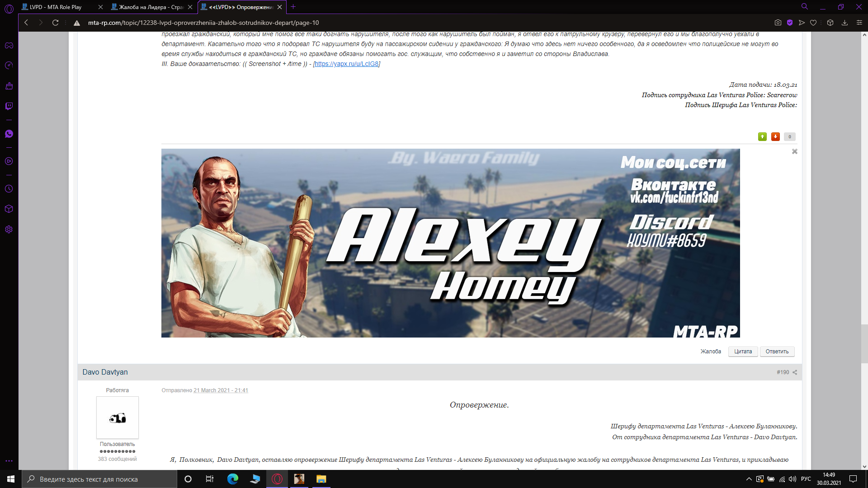Click the Ответить reply button

point(777,352)
